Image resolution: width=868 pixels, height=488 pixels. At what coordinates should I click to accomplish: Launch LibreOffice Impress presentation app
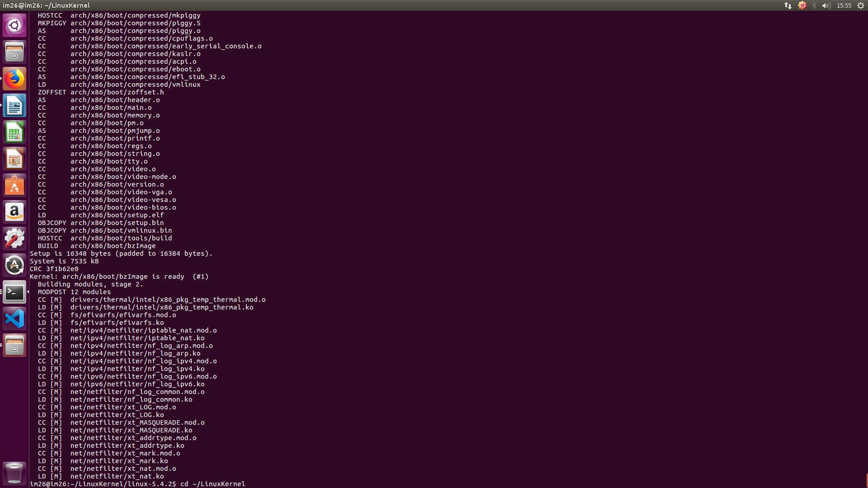click(14, 159)
